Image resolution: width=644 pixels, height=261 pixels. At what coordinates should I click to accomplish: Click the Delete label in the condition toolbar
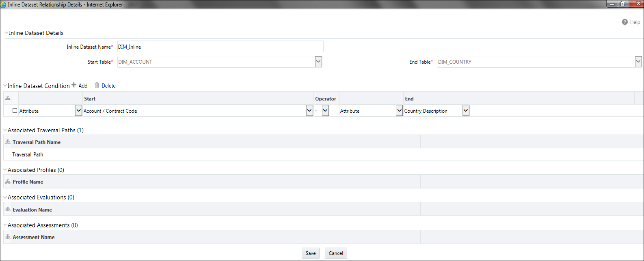[x=108, y=86]
